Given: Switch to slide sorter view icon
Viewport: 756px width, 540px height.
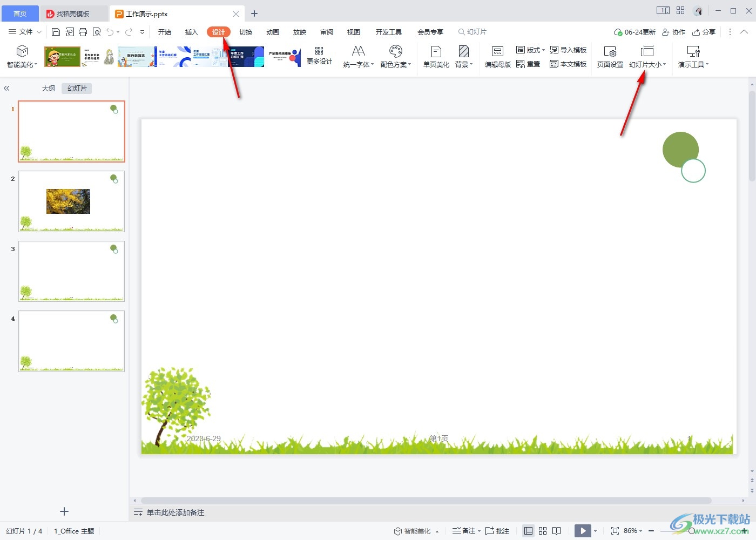Looking at the screenshot, I should pos(543,531).
